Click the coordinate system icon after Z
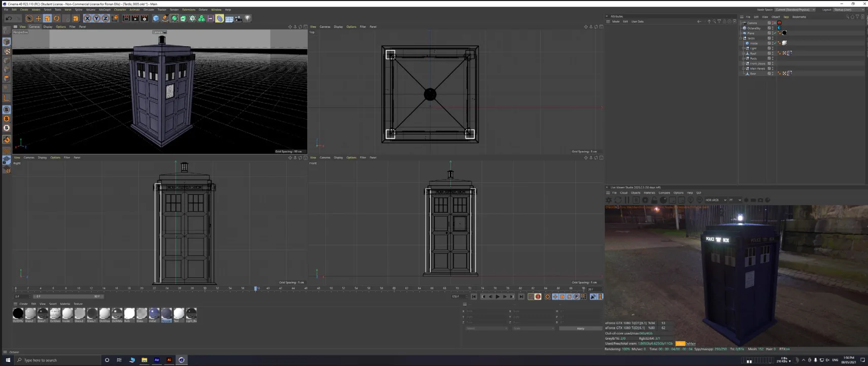The width and height of the screenshot is (868, 366). click(115, 18)
